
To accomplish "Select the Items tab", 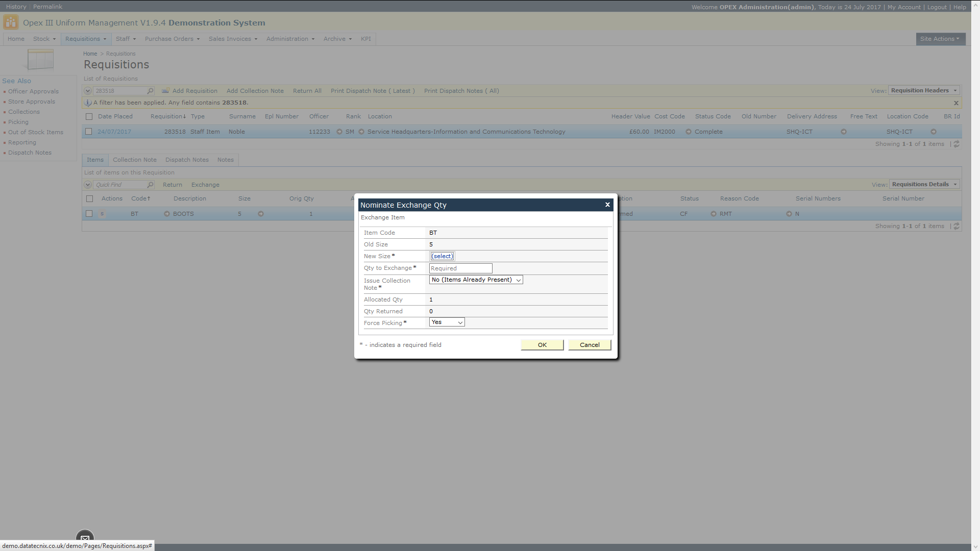I will 95,160.
